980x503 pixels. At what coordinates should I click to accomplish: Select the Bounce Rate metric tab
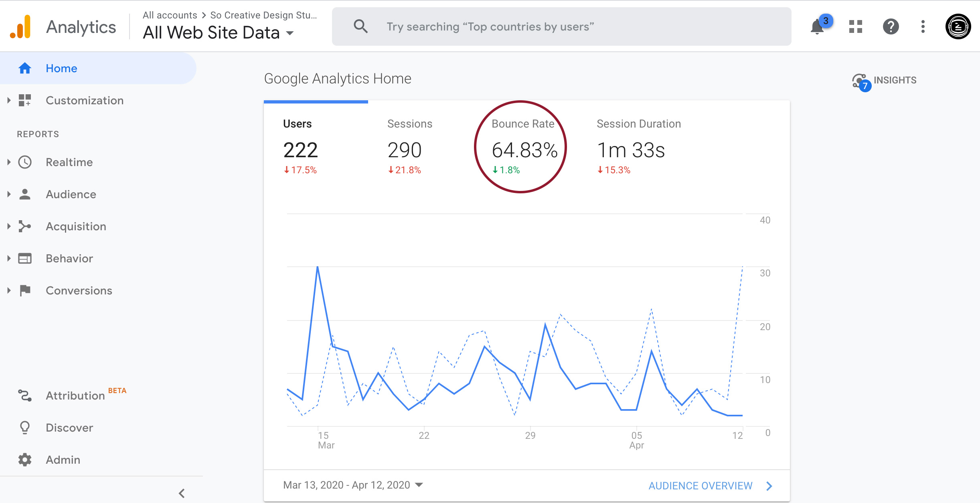pos(524,147)
